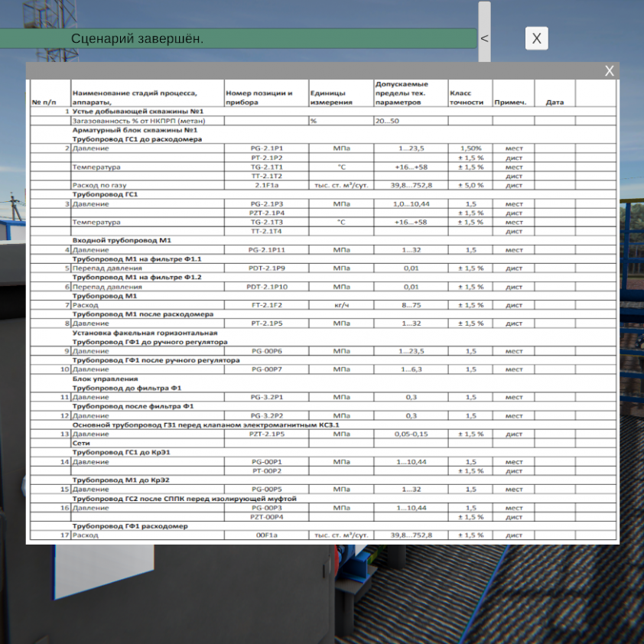644x644 pixels.
Task: Click 'Трубопровод ГС1 до расходомера' heading
Action: click(137, 139)
